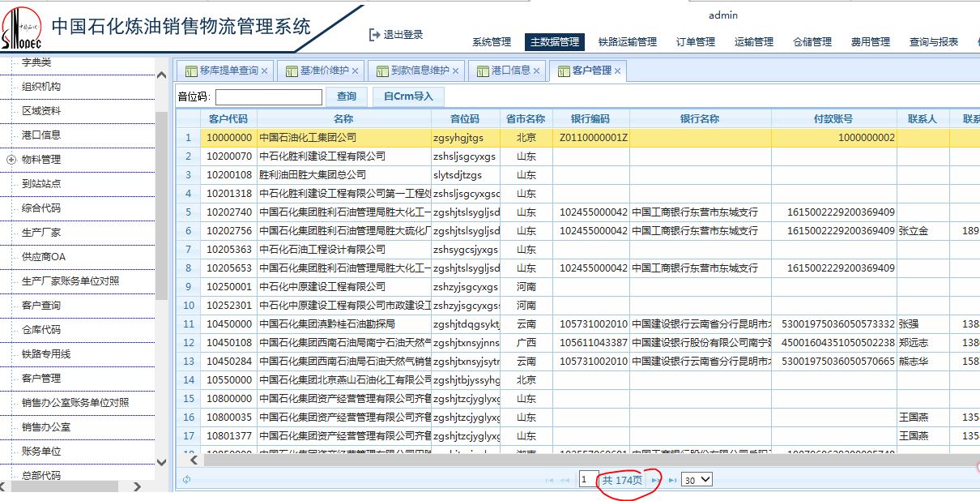Open 铁路专用线 in the sidebar
Viewport: 980px width, 501px height.
(x=46, y=354)
